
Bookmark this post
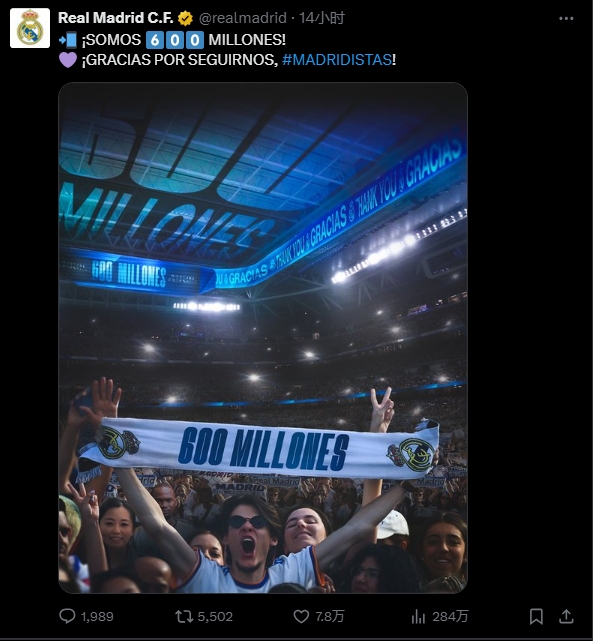(x=536, y=616)
